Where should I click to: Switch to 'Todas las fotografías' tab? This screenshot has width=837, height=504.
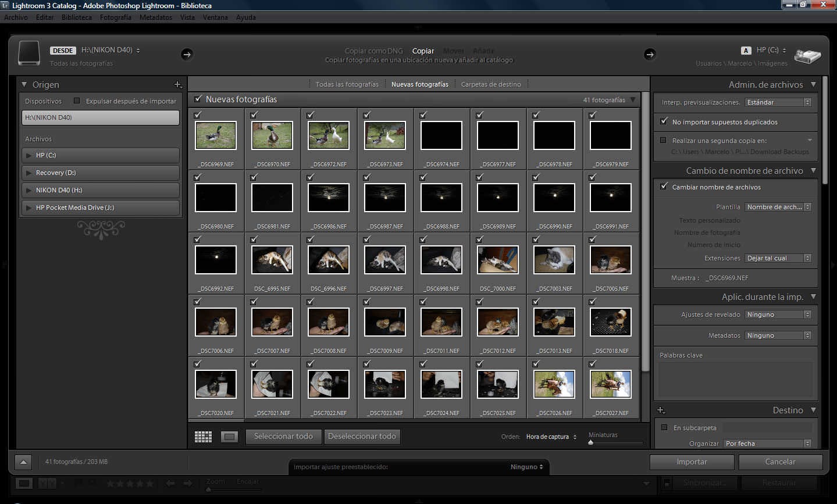[347, 84]
